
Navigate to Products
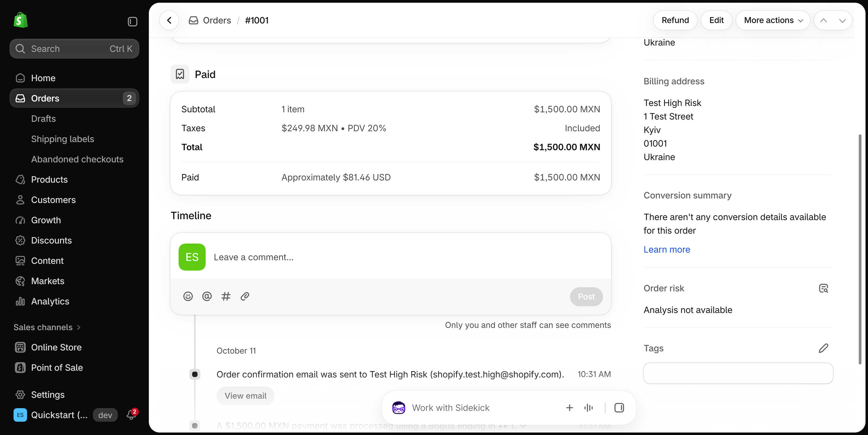click(74, 179)
